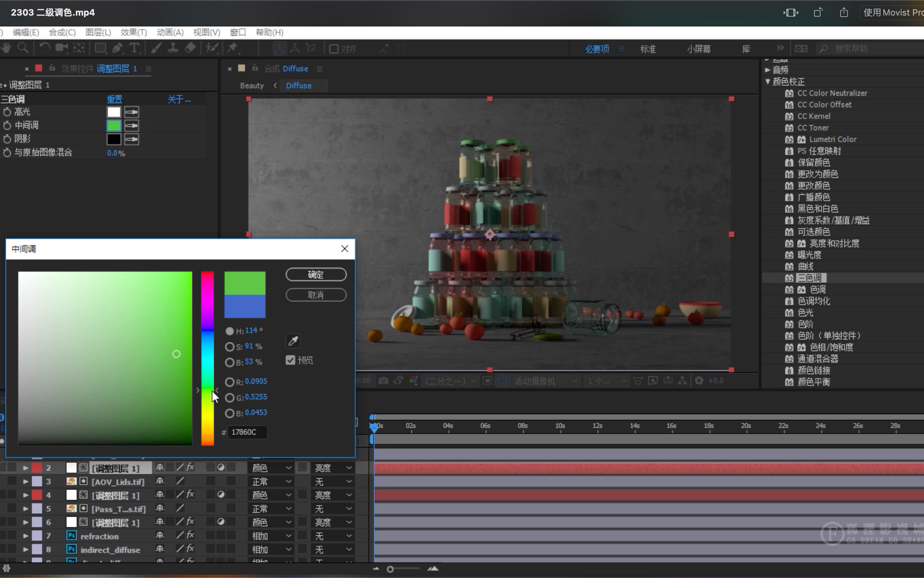The image size is (924, 578).
Task: Click the Movist share icon
Action: (844, 13)
